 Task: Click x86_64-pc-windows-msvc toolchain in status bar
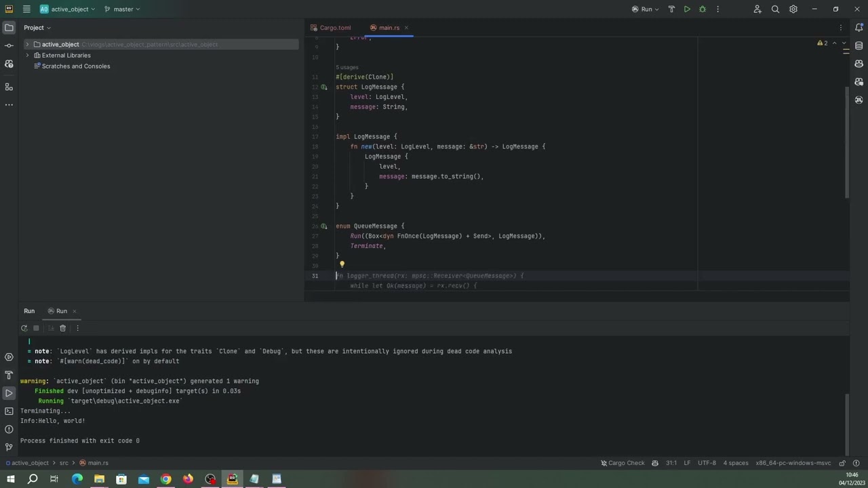tap(793, 463)
